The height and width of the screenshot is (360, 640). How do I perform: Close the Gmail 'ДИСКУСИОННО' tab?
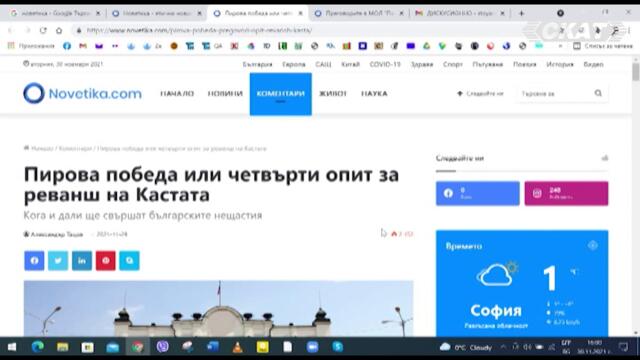coord(502,13)
